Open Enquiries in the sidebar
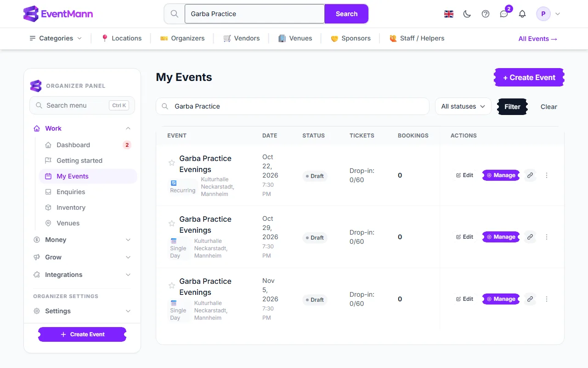The height and width of the screenshot is (368, 588). point(88,192)
